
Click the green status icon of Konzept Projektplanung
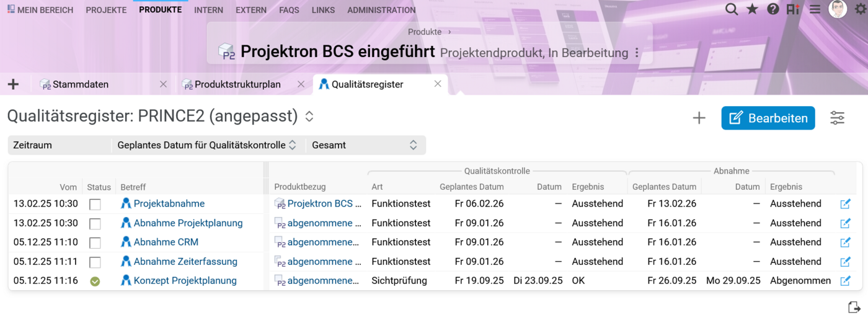pyautogui.click(x=95, y=281)
